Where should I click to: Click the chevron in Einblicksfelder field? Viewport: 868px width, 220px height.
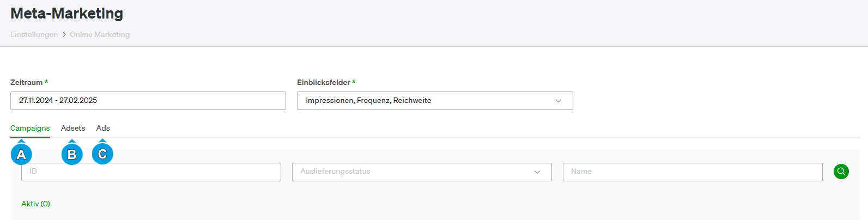point(558,101)
